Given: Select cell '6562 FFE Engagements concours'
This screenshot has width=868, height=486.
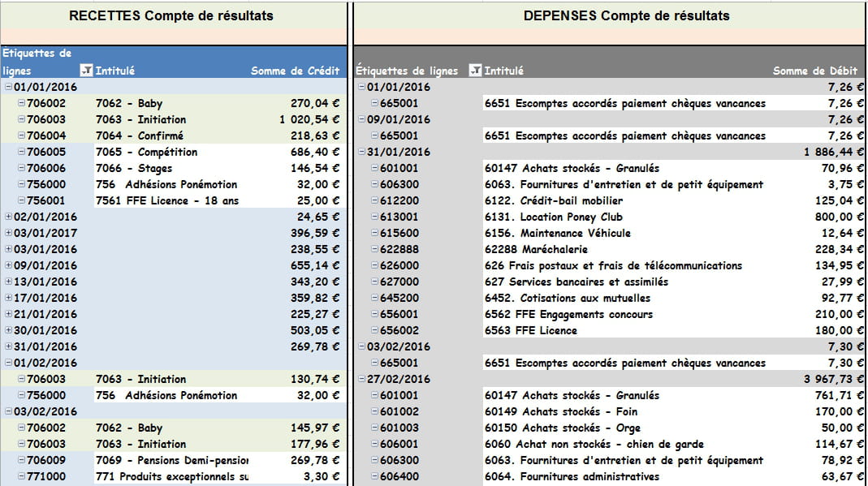Looking at the screenshot, I should tap(568, 314).
